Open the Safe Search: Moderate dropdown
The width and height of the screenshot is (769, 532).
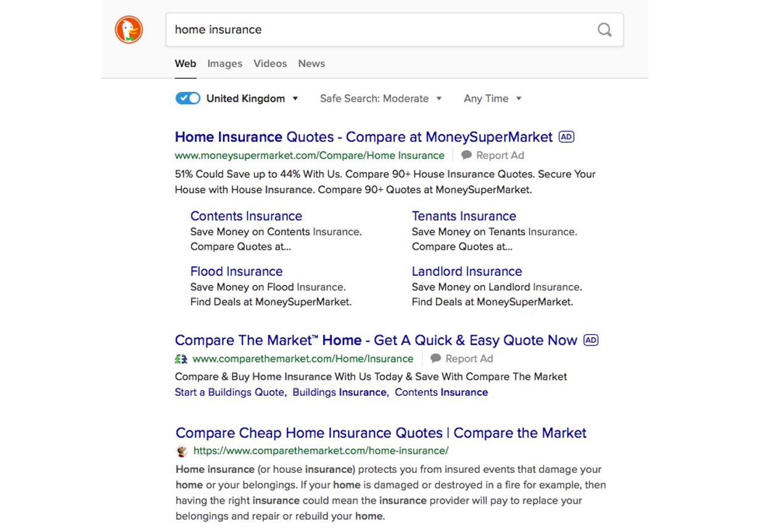point(380,99)
